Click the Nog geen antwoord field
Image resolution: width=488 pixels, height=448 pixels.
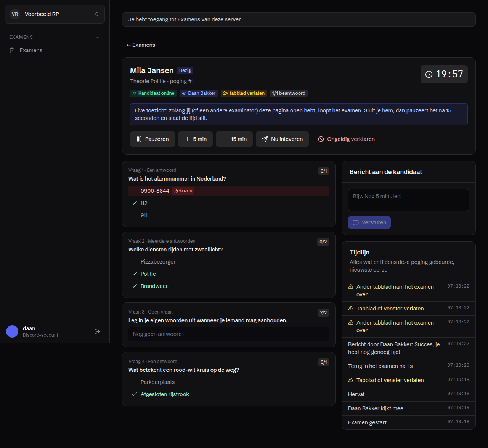(229, 334)
